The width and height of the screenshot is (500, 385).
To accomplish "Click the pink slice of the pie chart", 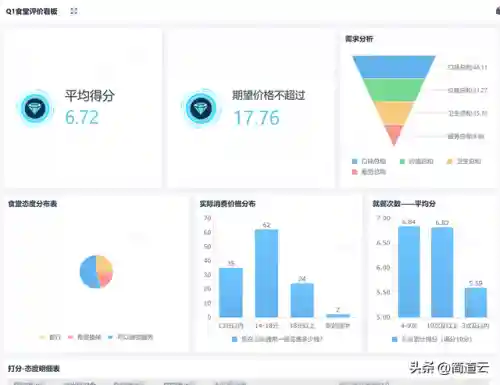I will (x=106, y=279).
